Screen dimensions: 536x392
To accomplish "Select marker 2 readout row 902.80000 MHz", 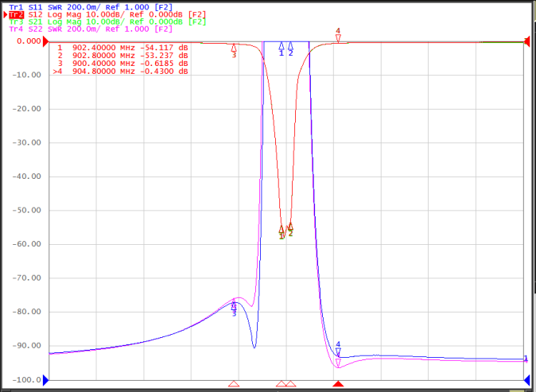I will click(122, 56).
